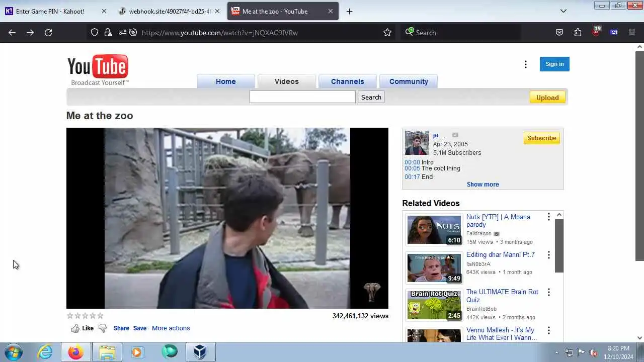Open options menu for Editing dhar Mann video
This screenshot has height=362, width=644.
coord(549,255)
